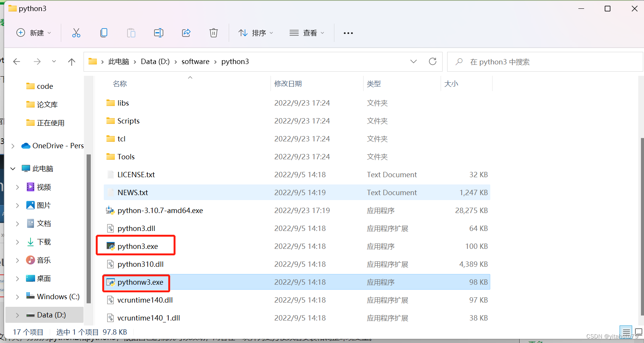Go forward with the right arrow
The height and width of the screenshot is (343, 644).
coord(37,61)
